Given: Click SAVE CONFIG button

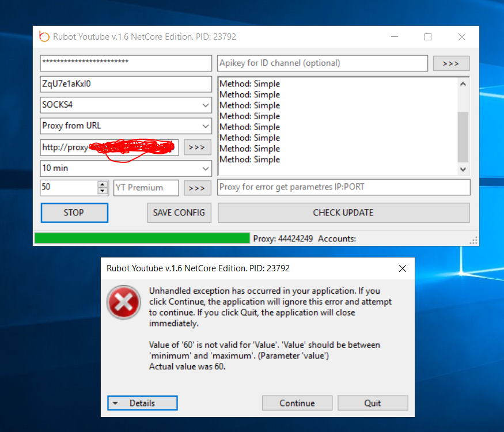Looking at the screenshot, I should [x=179, y=213].
